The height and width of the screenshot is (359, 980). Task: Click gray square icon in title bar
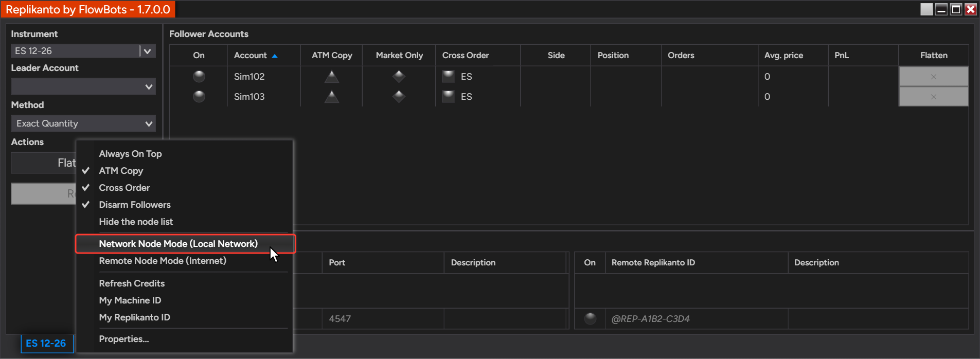(926, 9)
